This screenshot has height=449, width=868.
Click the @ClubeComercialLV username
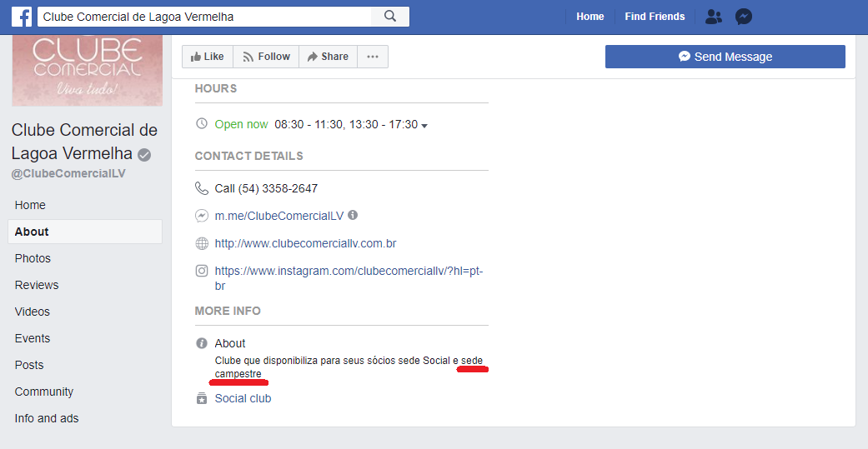(68, 173)
